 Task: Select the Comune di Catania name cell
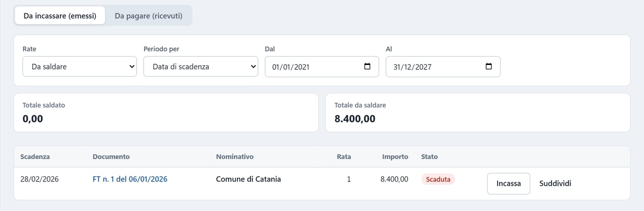click(248, 179)
